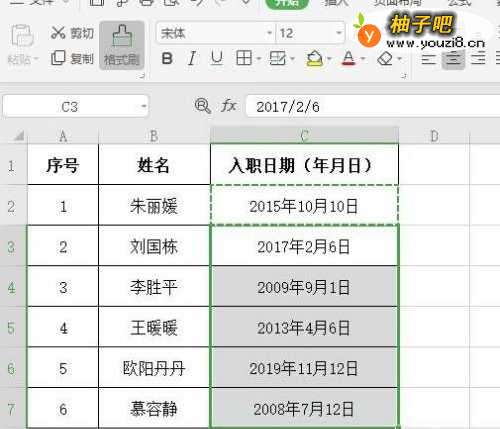Toggle Italic formatting
500x429 pixels.
click(x=192, y=59)
